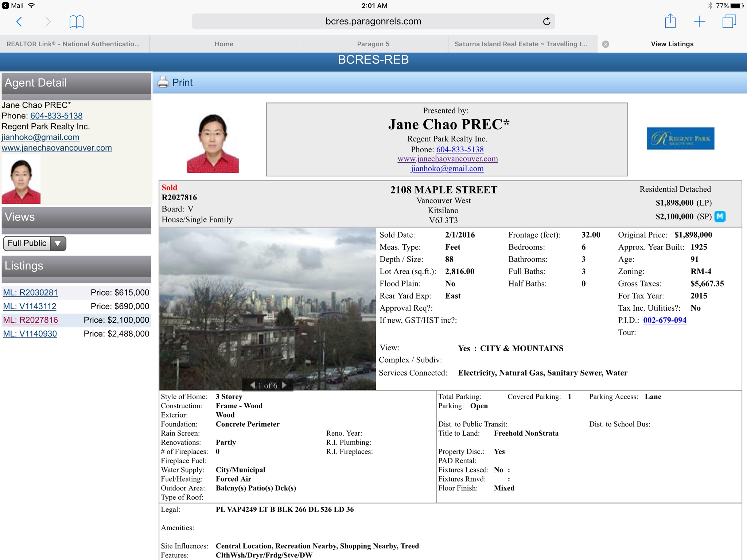The image size is (747, 560).
Task: Tap the URL address bar
Action: point(373,22)
